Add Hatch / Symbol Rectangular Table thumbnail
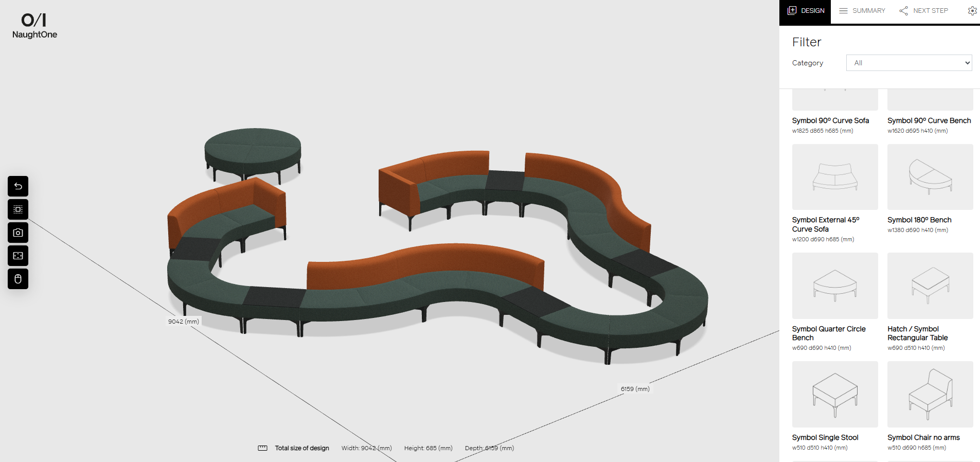This screenshot has width=980, height=462. (930, 286)
